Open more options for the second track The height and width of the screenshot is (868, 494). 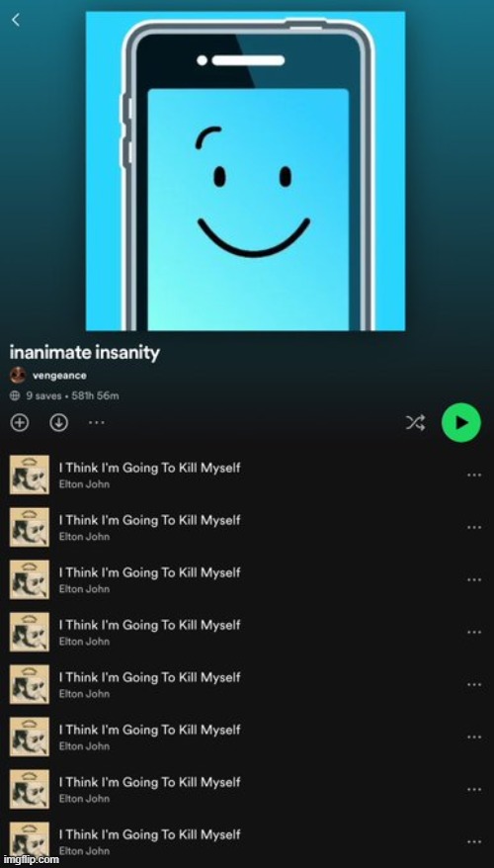pos(474,528)
